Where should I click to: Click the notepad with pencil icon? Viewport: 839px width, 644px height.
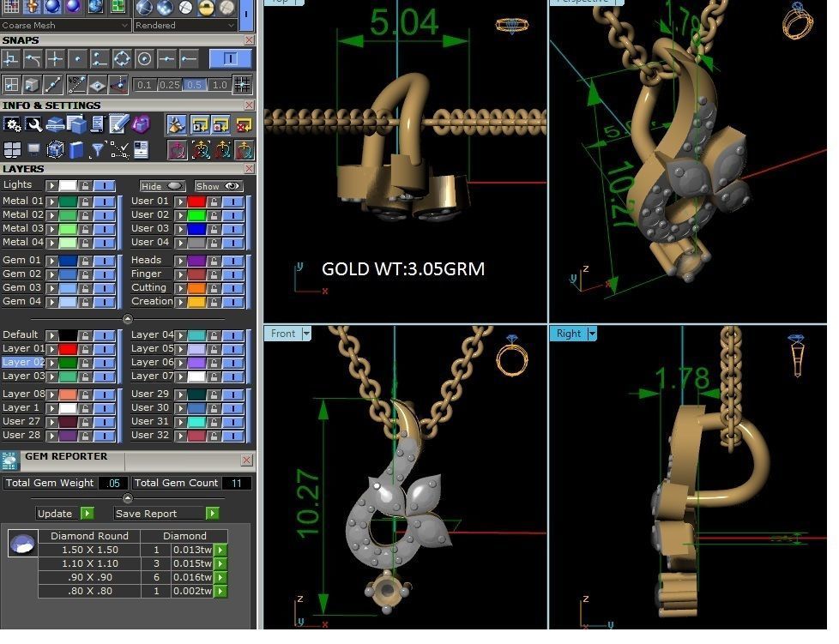(118, 124)
